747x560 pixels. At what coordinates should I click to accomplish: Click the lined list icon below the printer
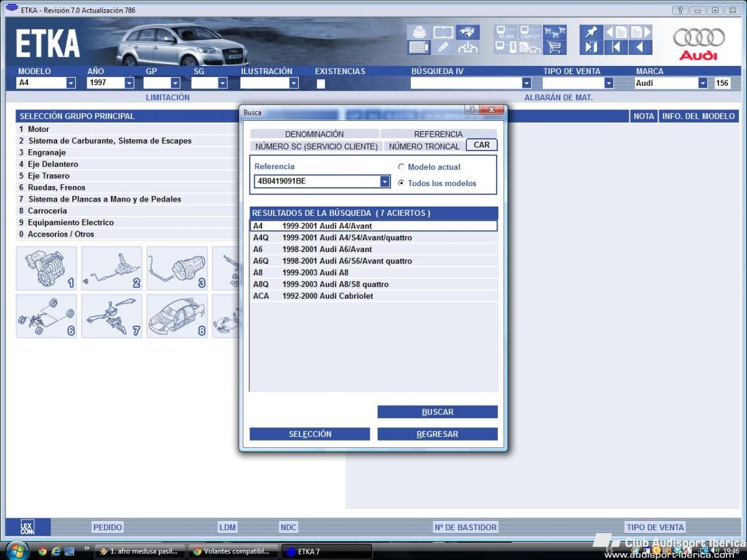[419, 47]
